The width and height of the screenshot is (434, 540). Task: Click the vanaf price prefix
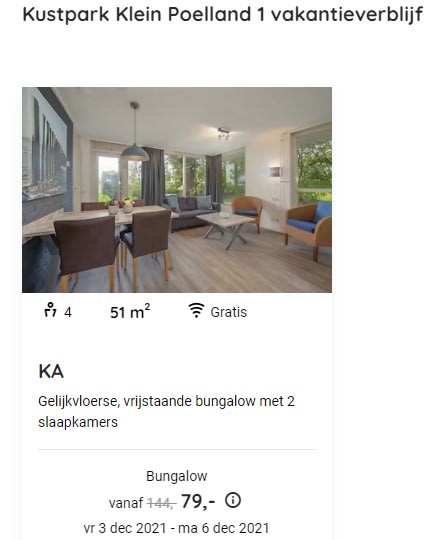(x=126, y=503)
